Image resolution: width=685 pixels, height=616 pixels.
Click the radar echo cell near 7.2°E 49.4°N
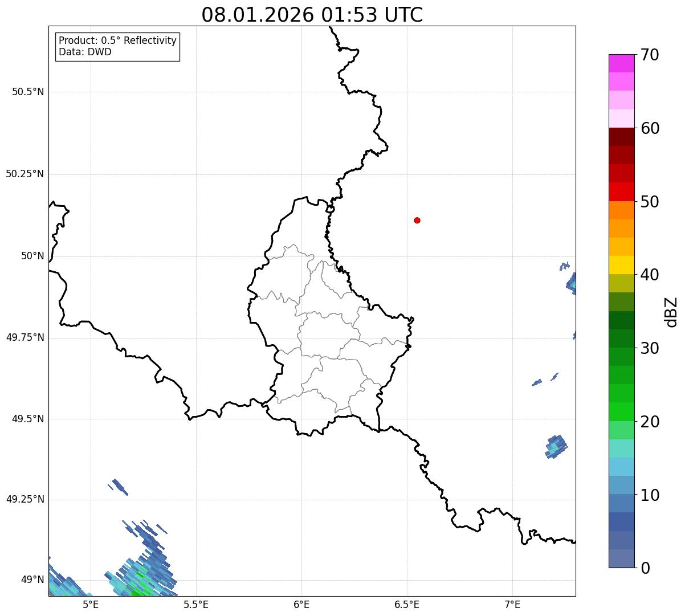(x=556, y=446)
